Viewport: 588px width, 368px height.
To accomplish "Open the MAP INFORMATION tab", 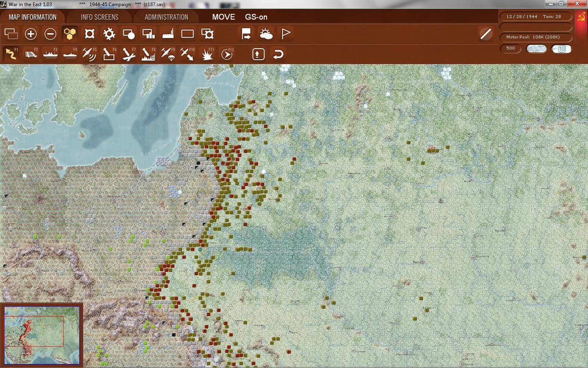I will (x=33, y=17).
